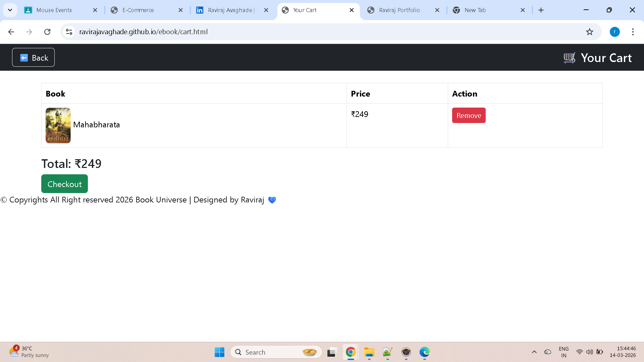Screen dimensions: 644x362
Task: Open Microsoft Edge from the taskbar
Action: pyautogui.click(x=424, y=352)
